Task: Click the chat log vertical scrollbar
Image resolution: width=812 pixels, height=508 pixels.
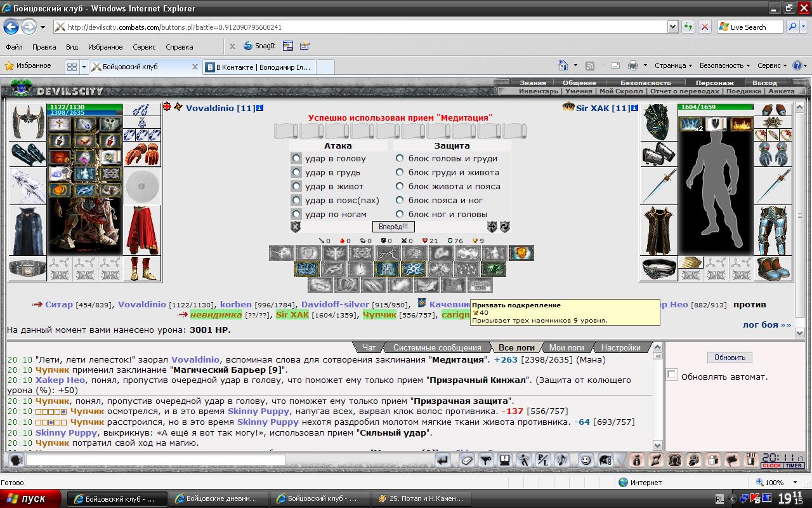Action: tap(658, 396)
